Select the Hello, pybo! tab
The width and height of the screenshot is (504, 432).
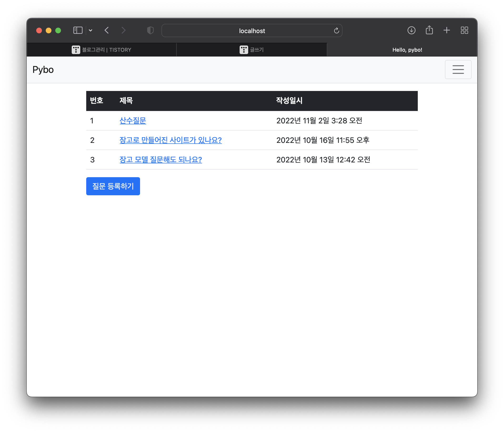407,50
